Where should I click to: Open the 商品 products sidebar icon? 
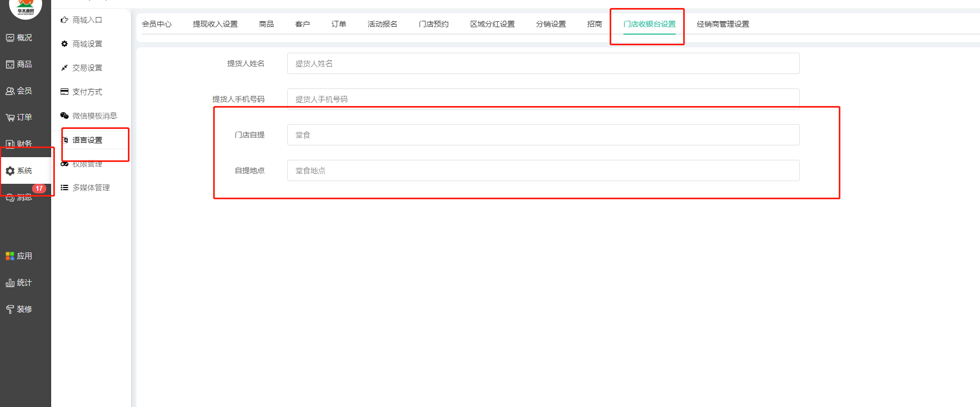pos(10,64)
